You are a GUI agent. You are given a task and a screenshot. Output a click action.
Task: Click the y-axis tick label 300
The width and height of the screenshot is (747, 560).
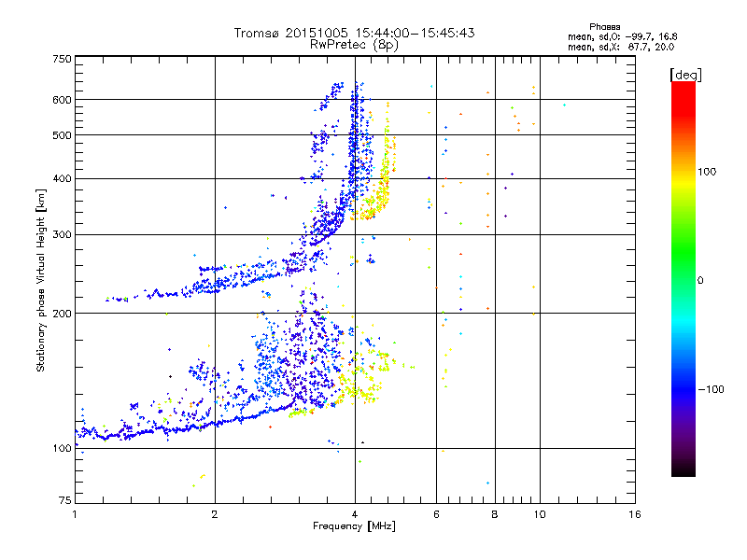(62, 234)
